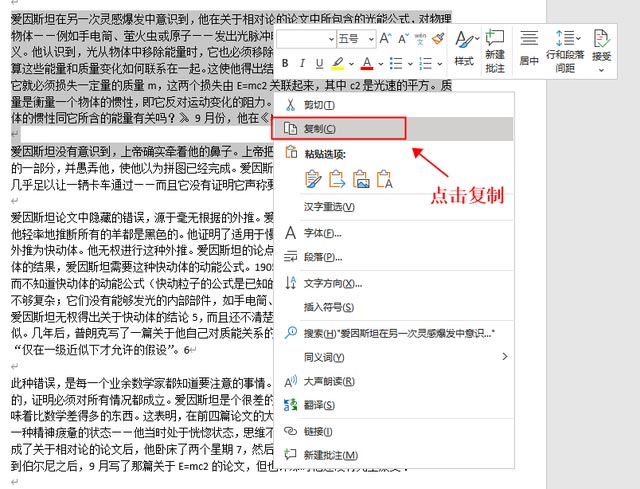This screenshot has width=640, height=489.
Task: Click the Font 'A' icon in menu
Action: [x=290, y=233]
